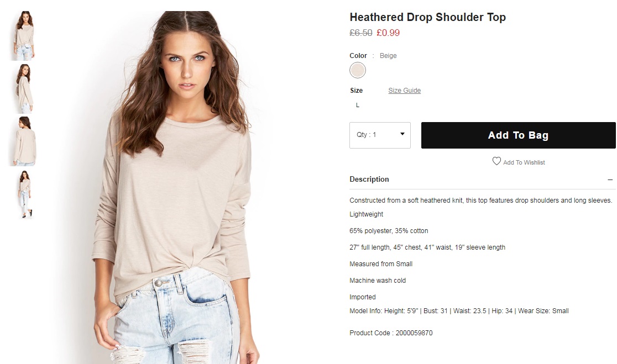Click Add To Wishlist text
Image resolution: width=617 pixels, height=364 pixels.
[x=524, y=162]
